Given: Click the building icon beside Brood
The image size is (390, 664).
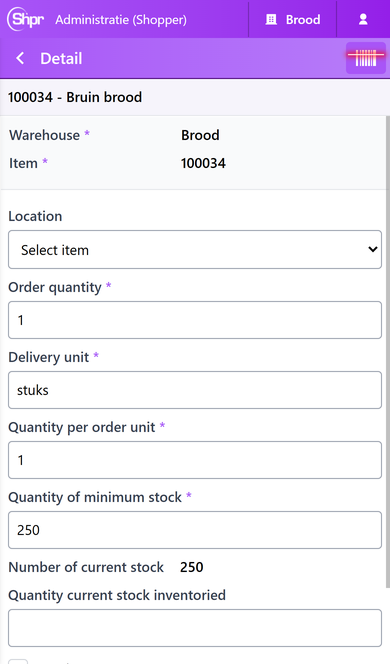Looking at the screenshot, I should coord(271,19).
